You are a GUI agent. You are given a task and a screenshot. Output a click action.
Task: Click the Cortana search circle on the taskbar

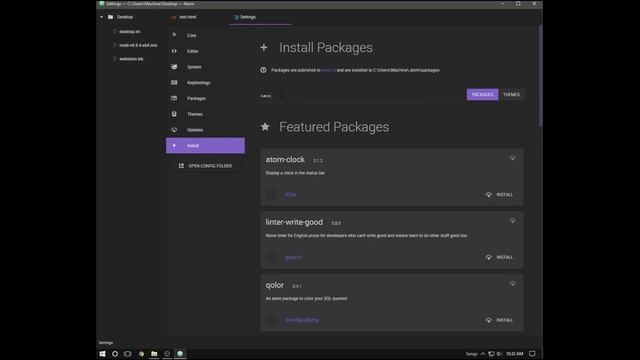tap(115, 354)
